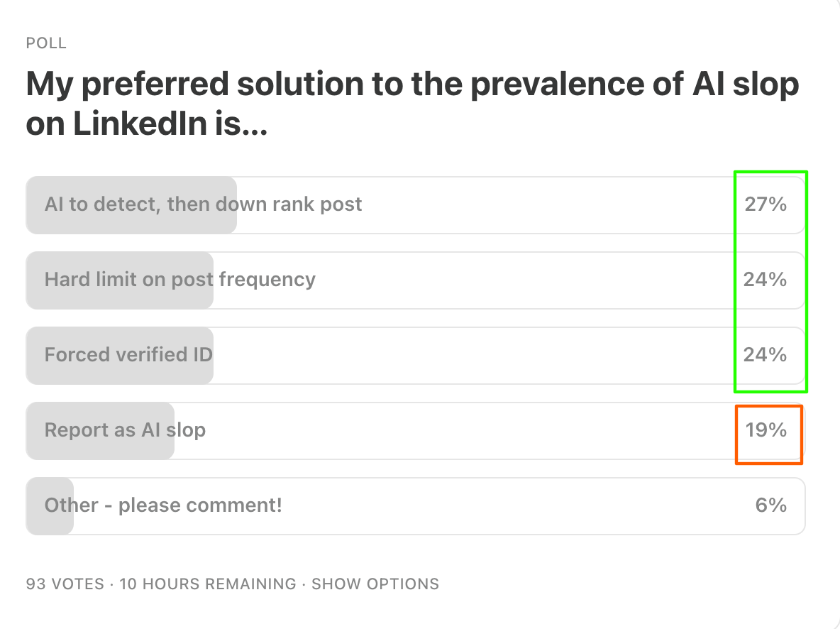Pick the "Forced verified ID" poll option

(415, 356)
